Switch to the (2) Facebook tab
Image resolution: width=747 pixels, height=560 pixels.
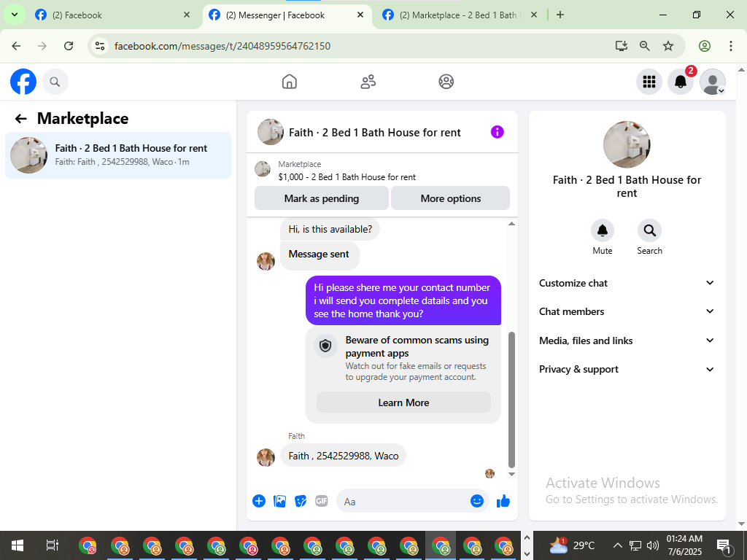[112, 15]
